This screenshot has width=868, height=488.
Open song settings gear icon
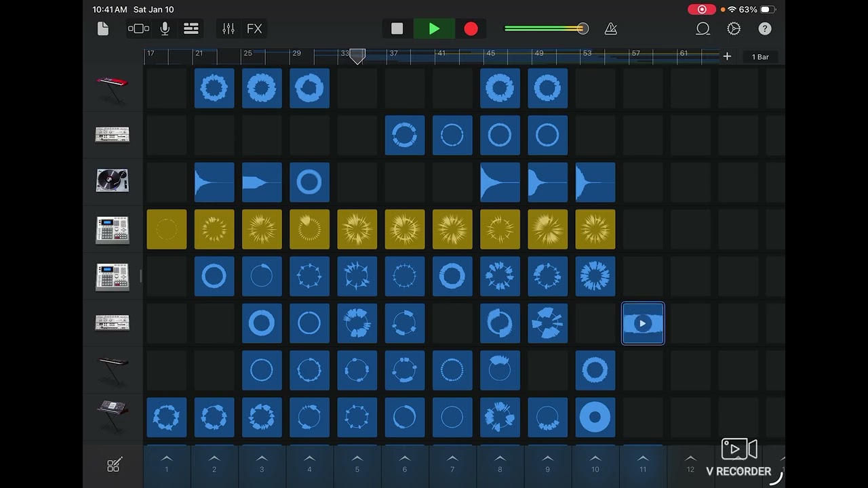(734, 28)
